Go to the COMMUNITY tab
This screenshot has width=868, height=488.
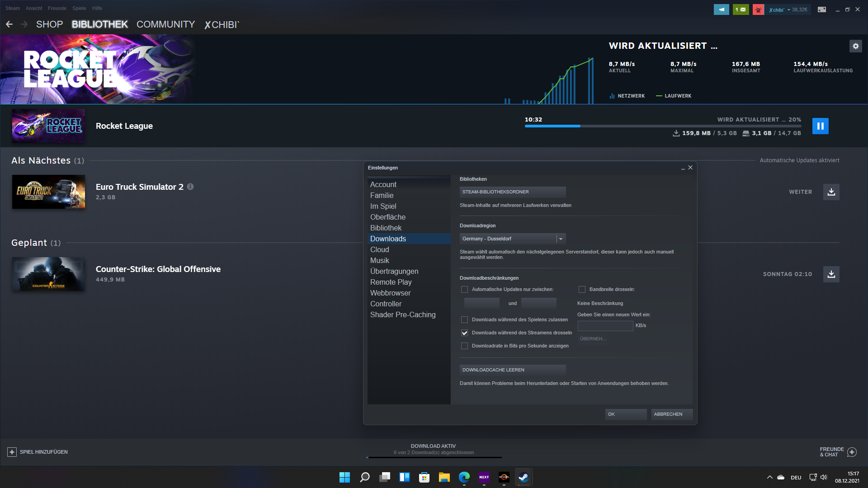(166, 24)
